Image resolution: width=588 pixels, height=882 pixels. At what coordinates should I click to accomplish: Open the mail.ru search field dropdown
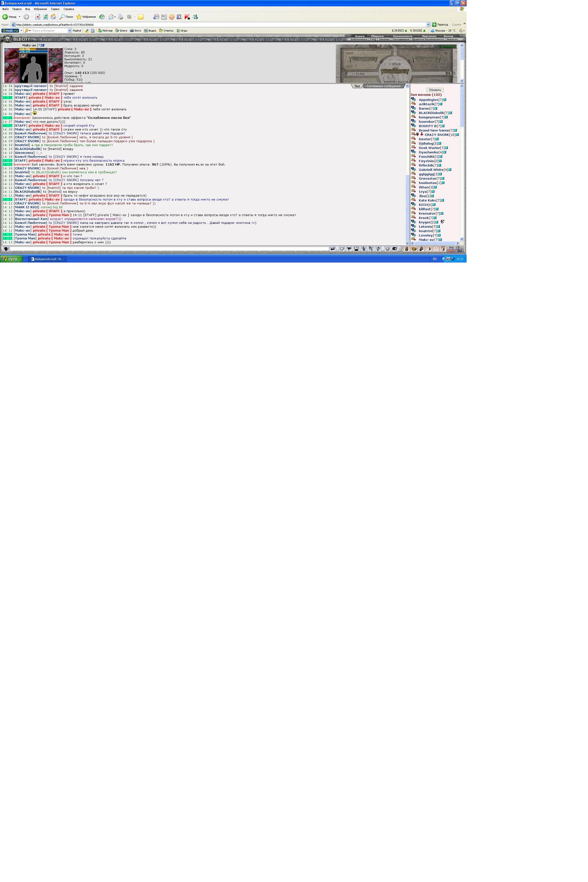[69, 31]
